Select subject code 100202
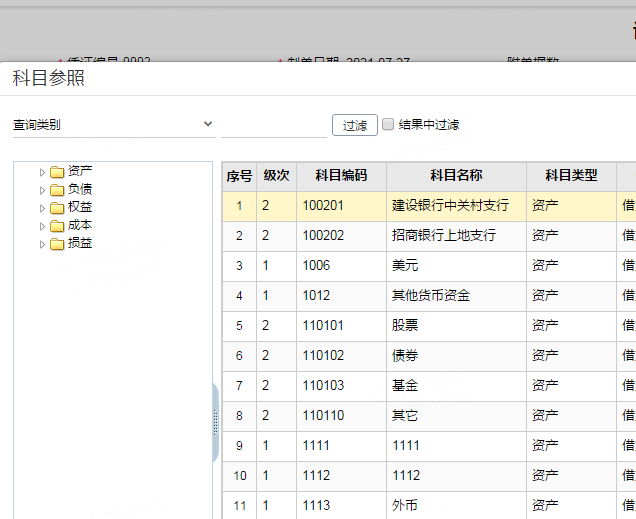The height and width of the screenshot is (519, 636). click(x=323, y=236)
